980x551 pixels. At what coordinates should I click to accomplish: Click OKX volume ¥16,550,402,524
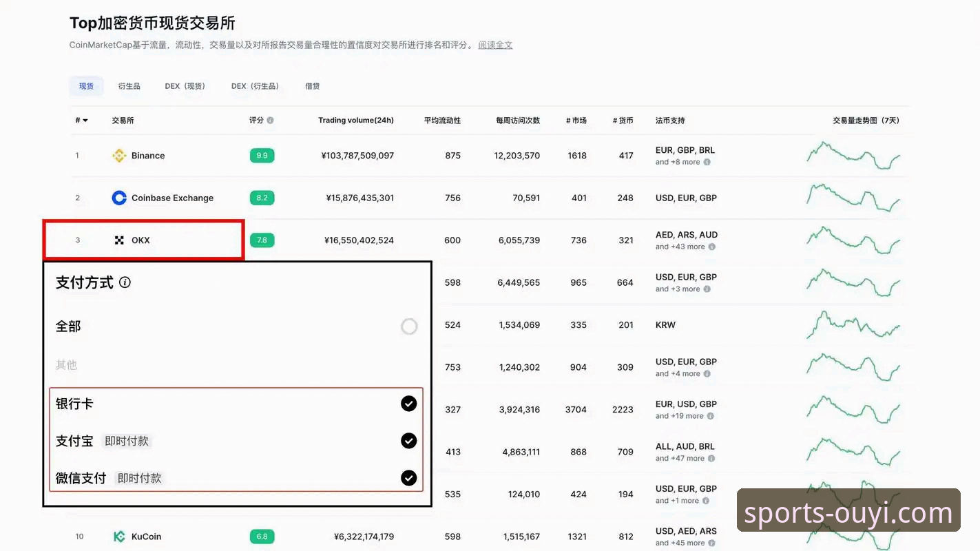tap(359, 240)
